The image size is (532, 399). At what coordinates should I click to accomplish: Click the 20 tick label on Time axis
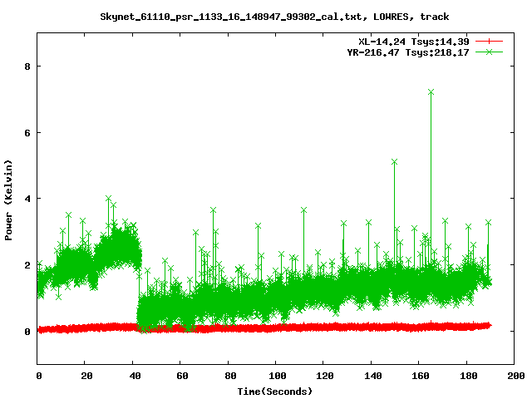86,377
